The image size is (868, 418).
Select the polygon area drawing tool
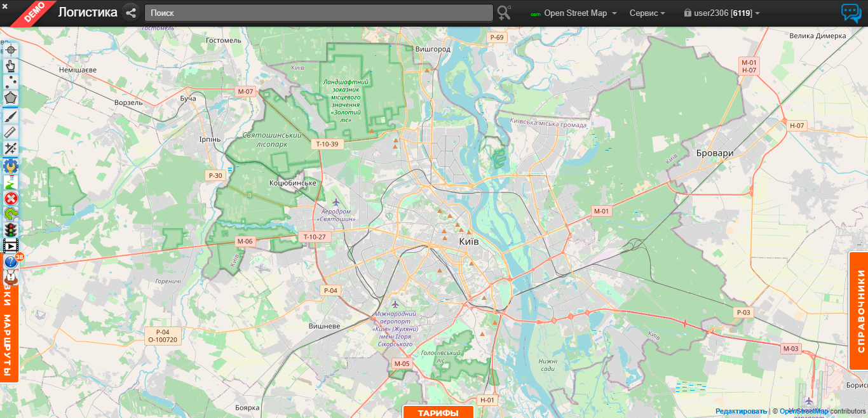(10, 97)
